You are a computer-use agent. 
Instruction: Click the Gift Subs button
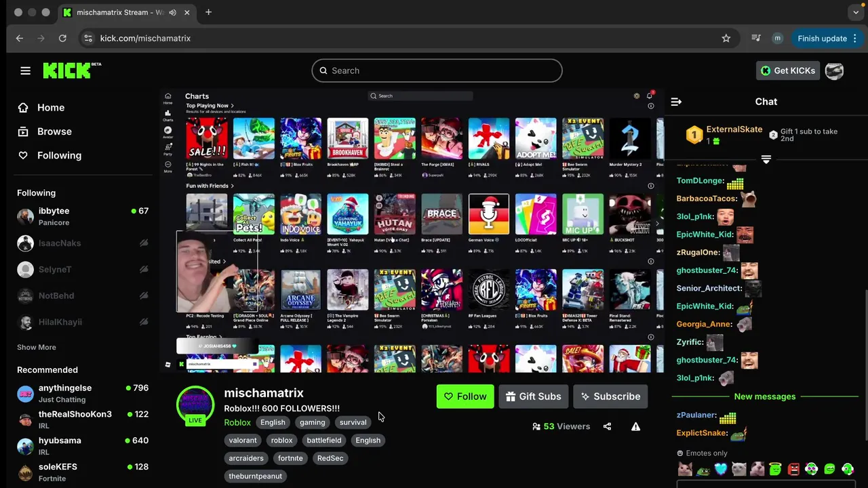[x=533, y=396]
